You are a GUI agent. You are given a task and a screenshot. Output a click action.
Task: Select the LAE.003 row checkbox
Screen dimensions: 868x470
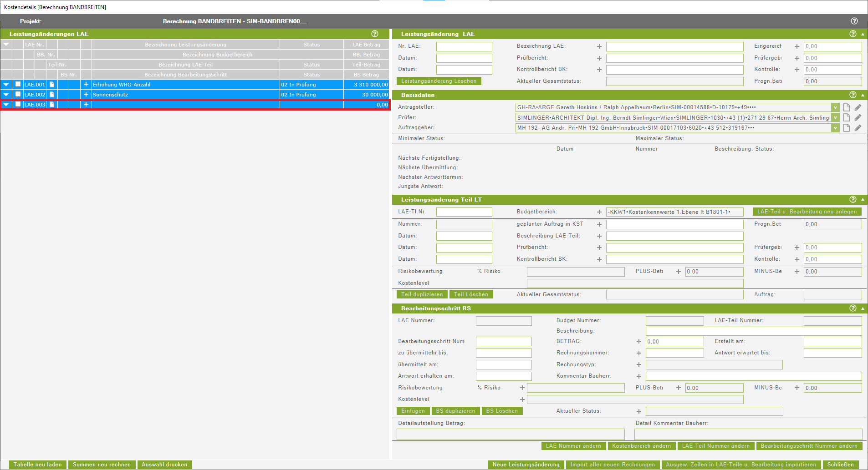pyautogui.click(x=18, y=105)
